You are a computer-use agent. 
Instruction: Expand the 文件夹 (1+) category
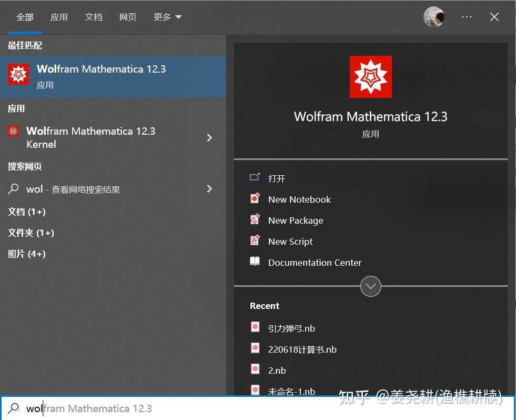31,233
